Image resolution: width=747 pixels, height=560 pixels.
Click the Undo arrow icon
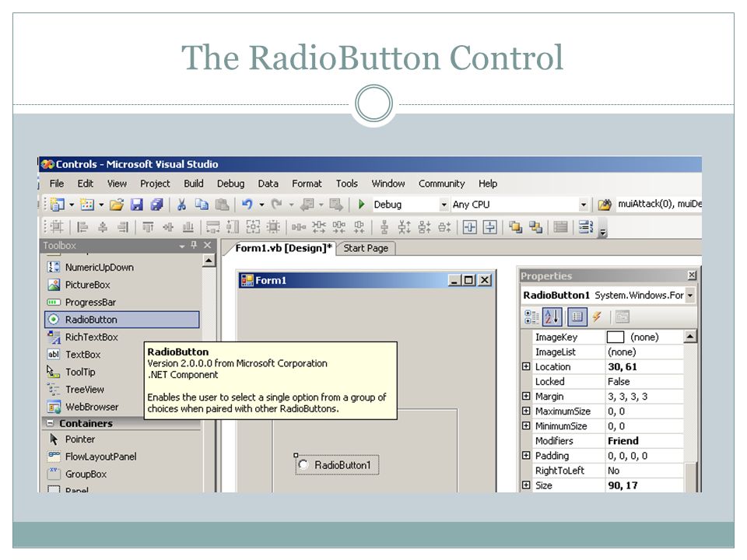247,205
